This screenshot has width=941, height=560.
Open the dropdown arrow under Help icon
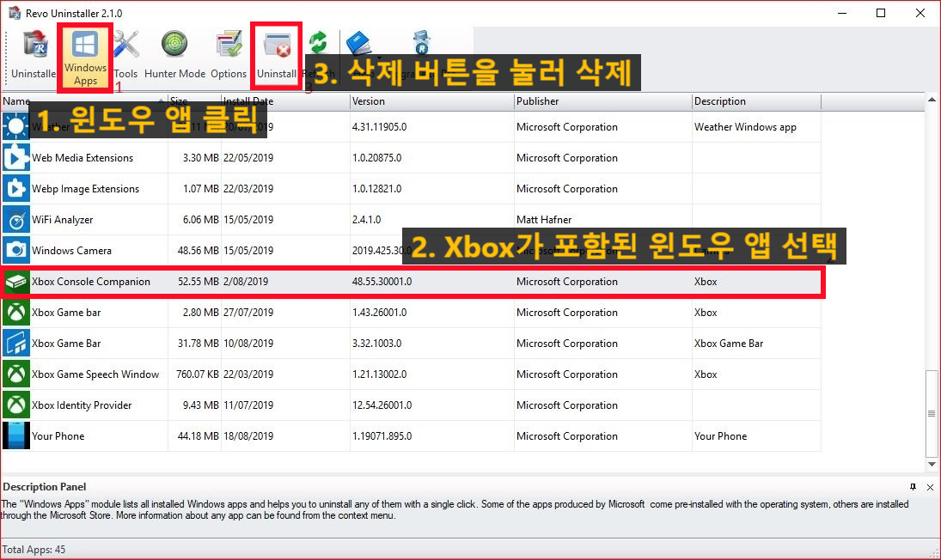point(379,58)
